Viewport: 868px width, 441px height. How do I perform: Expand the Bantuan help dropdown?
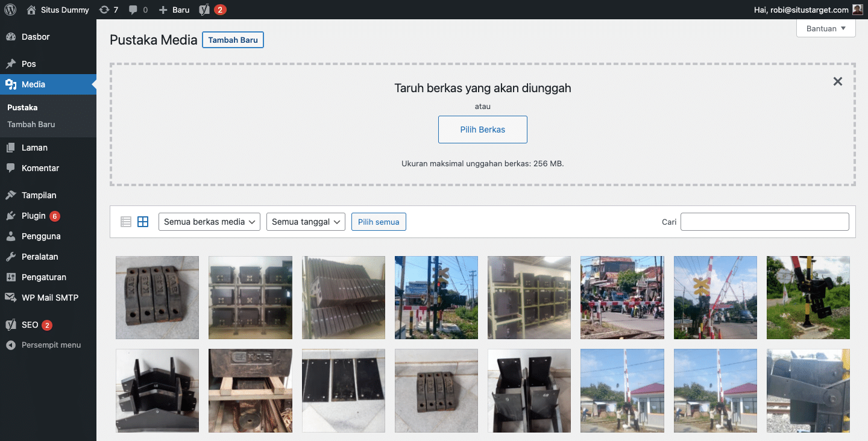[x=826, y=28]
